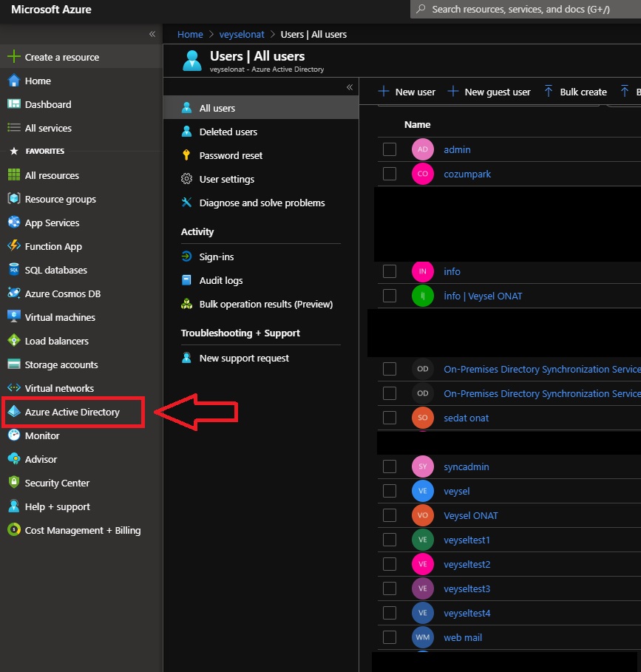The width and height of the screenshot is (641, 672).
Task: Click the Security Center shield icon
Action: pyautogui.click(x=14, y=483)
